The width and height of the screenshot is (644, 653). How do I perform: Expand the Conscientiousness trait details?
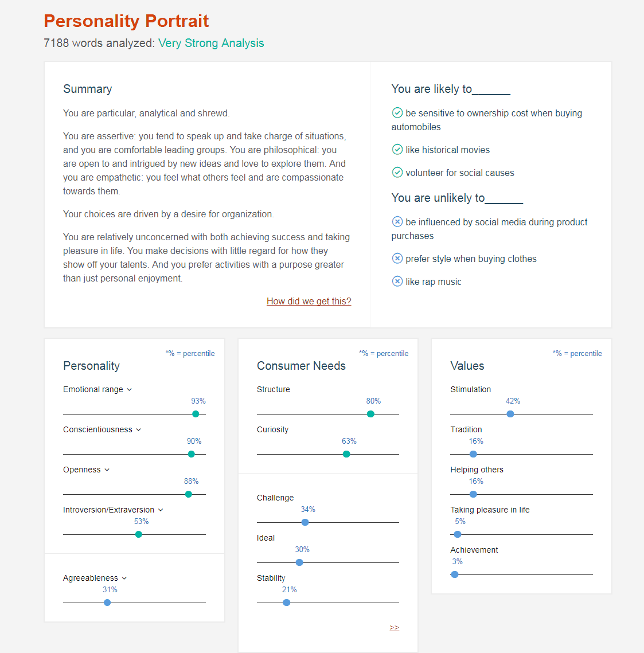[x=139, y=430]
